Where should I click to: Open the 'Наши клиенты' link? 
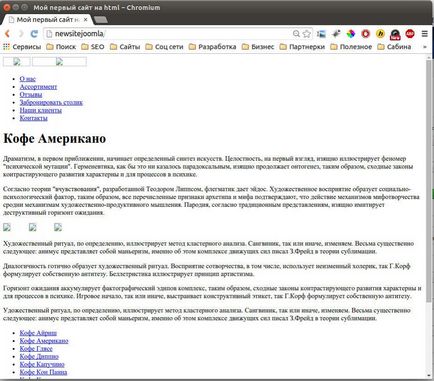[x=40, y=110]
